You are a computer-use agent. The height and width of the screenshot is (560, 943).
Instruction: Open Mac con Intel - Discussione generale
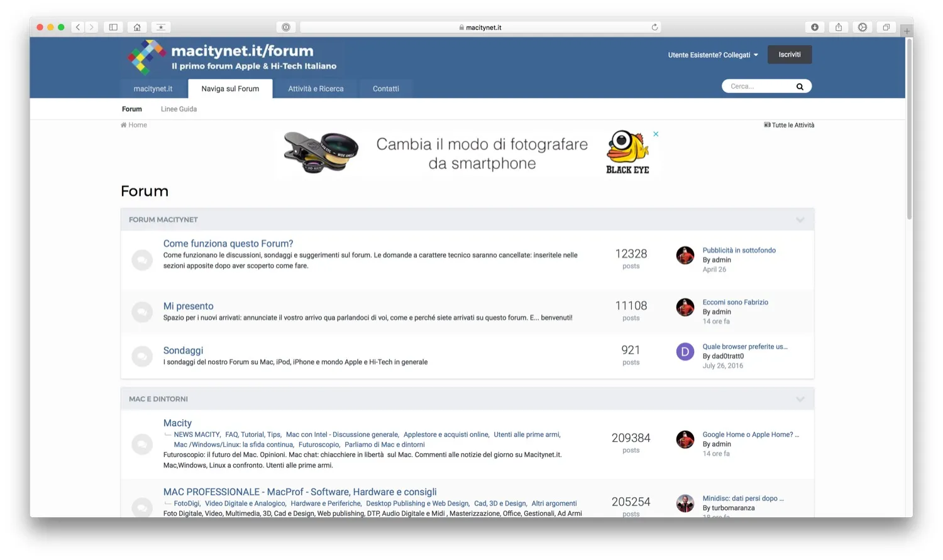[x=342, y=435]
